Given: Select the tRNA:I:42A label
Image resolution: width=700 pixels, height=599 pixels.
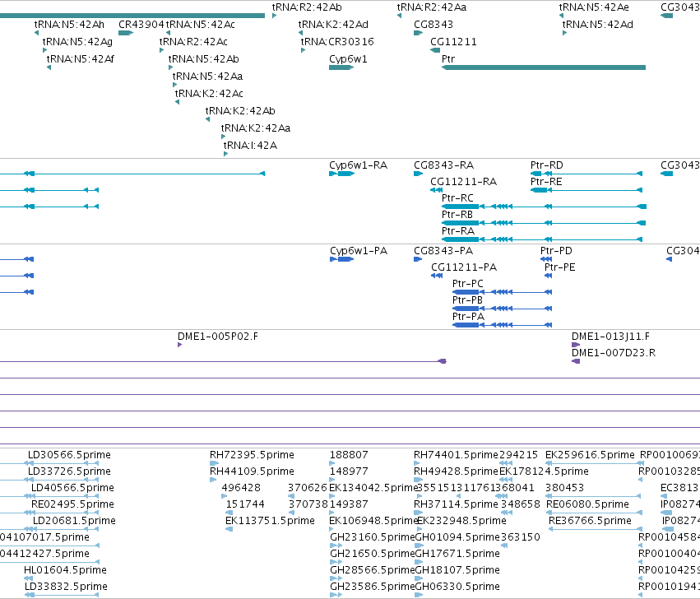Looking at the screenshot, I should click(250, 146).
